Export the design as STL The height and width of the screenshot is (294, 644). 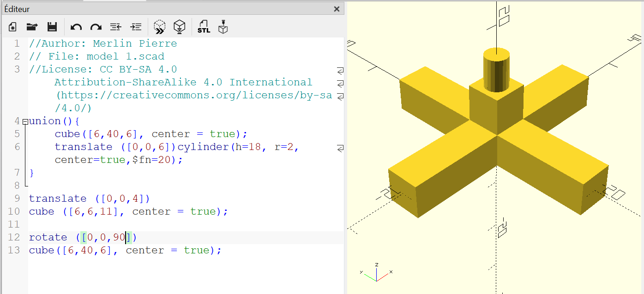pyautogui.click(x=204, y=27)
